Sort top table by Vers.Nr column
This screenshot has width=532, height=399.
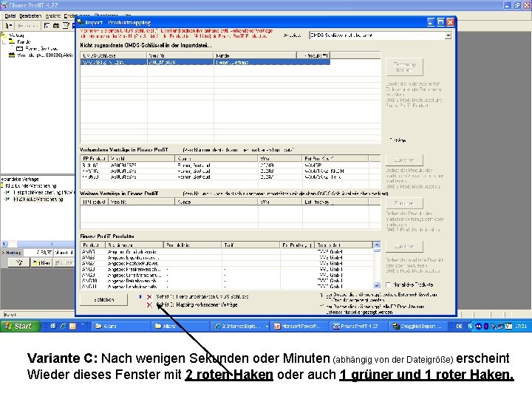pyautogui.click(x=180, y=55)
